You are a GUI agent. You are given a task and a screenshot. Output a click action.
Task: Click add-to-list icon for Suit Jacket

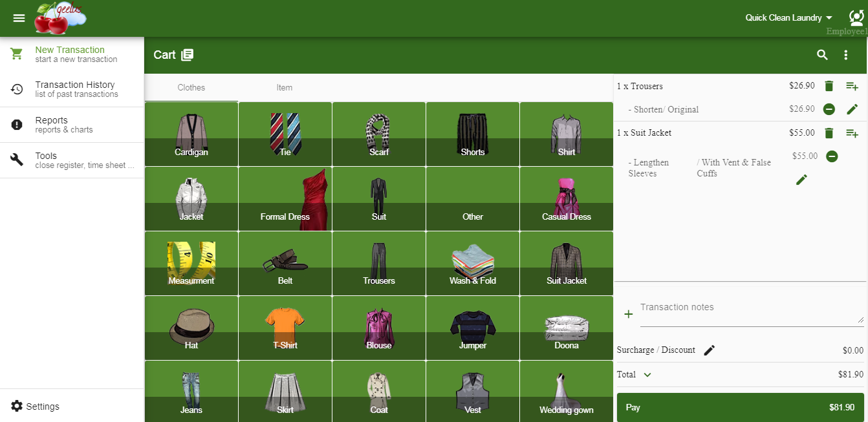852,133
